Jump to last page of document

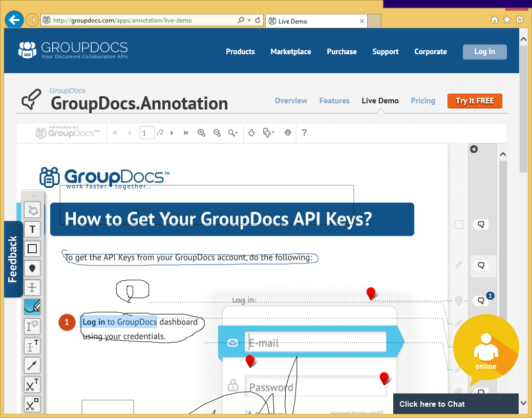[x=185, y=133]
